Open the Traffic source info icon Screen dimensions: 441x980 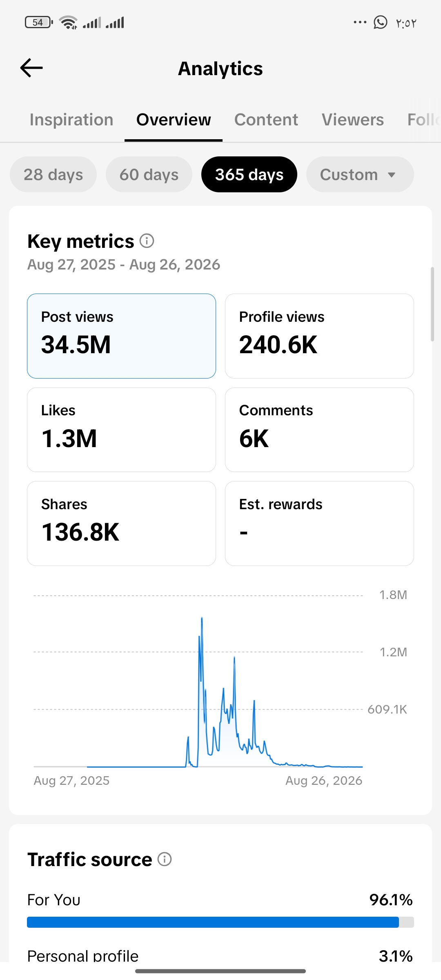(x=165, y=859)
